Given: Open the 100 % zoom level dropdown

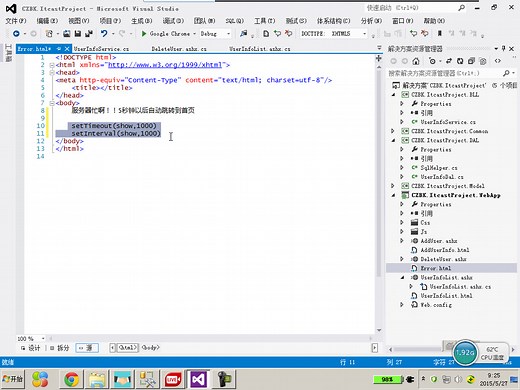Looking at the screenshot, I should coord(43,339).
